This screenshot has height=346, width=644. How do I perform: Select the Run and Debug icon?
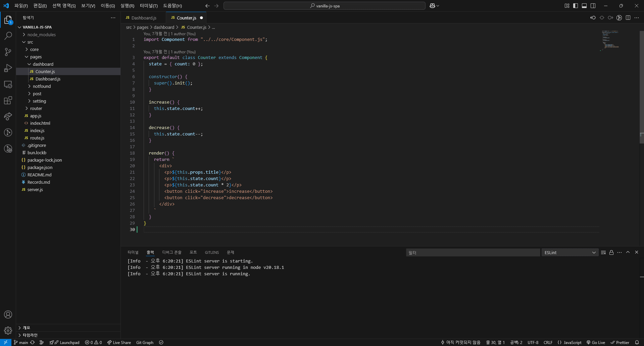click(8, 68)
